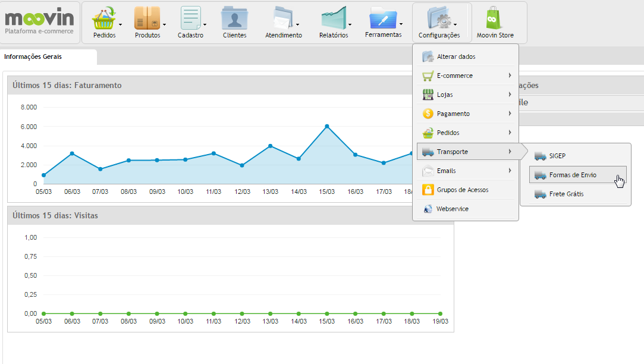The height and width of the screenshot is (364, 644).
Task: Open Alterar dados menu entry
Action: coord(455,57)
